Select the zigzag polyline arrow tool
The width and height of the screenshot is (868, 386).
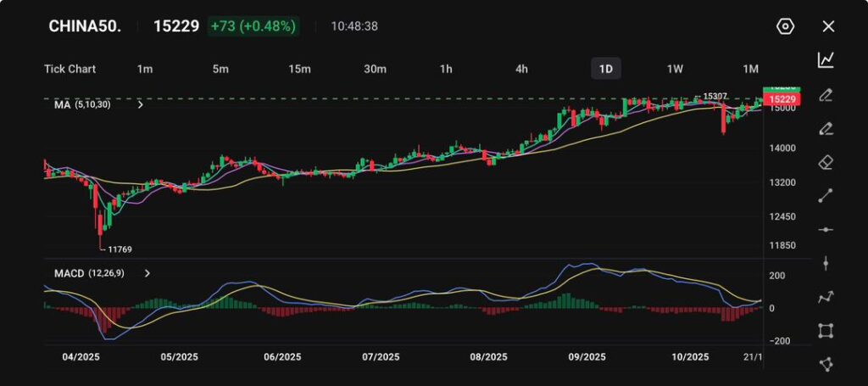click(826, 297)
